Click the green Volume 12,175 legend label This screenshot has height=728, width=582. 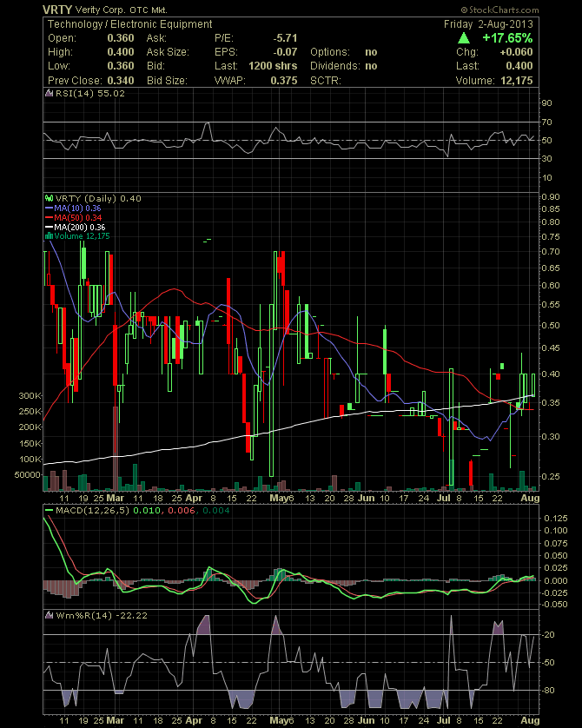82,235
